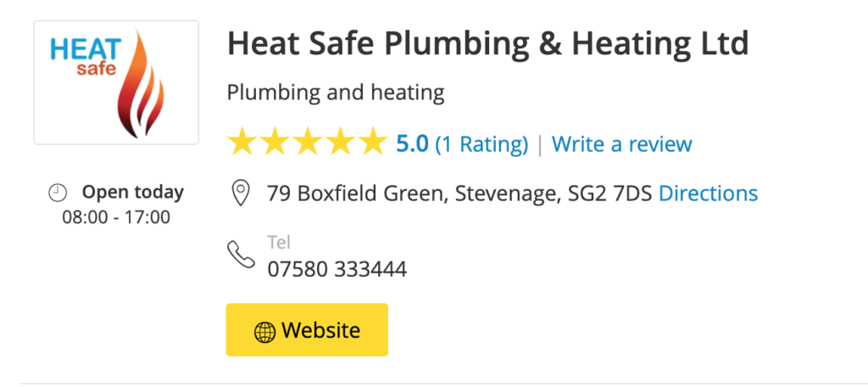Click the 5.0 rating score
Viewport: 868px width, 387px height.
(x=412, y=144)
